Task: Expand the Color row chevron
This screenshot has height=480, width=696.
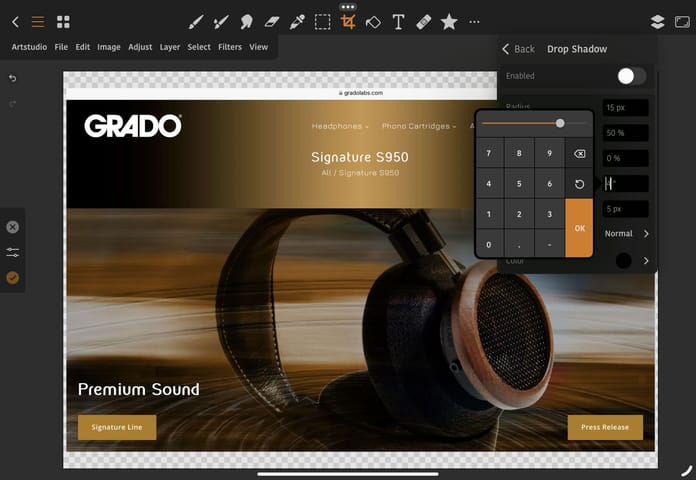Action: tap(646, 261)
